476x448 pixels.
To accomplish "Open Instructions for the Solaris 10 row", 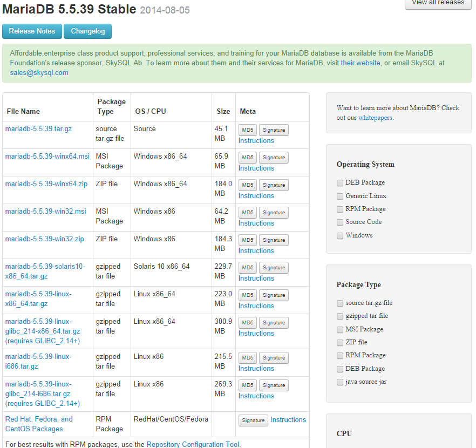I will 256,279.
